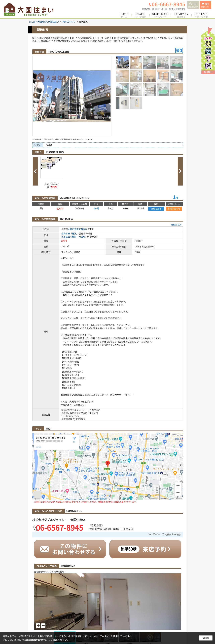Open the Cookieの取扱いについて link
Screen dimensions: 215x644
click(x=34, y=639)
